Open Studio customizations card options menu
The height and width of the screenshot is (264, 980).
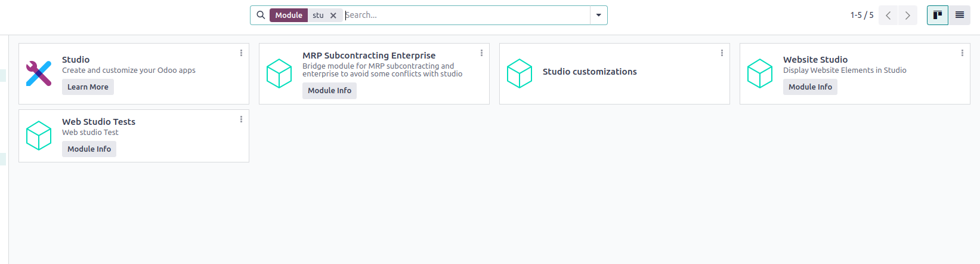722,53
